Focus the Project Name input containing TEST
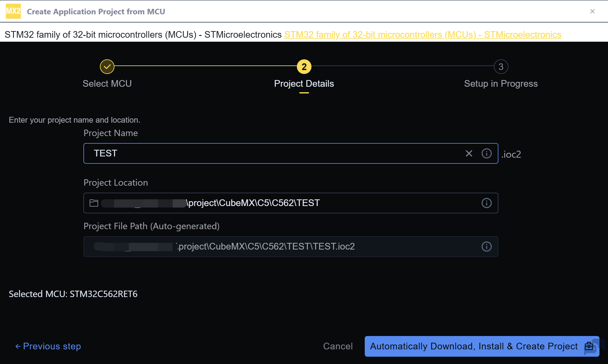This screenshot has width=608, height=364. tap(291, 153)
